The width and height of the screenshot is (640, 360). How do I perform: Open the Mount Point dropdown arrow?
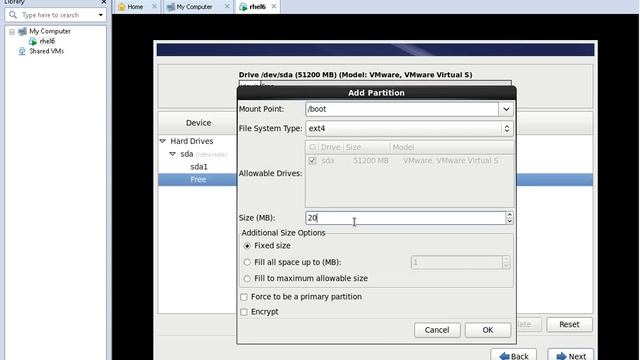click(506, 109)
